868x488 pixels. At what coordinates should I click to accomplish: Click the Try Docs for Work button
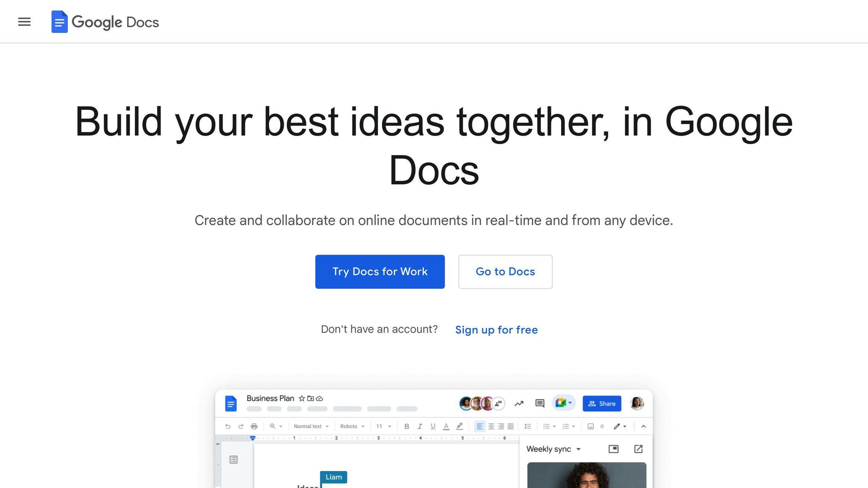tap(380, 272)
